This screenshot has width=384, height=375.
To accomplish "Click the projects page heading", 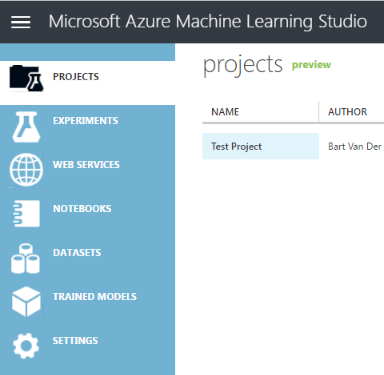I will pos(243,65).
